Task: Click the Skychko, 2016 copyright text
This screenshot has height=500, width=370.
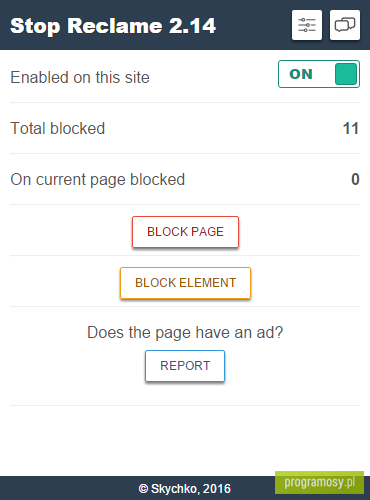Action: coord(185,489)
